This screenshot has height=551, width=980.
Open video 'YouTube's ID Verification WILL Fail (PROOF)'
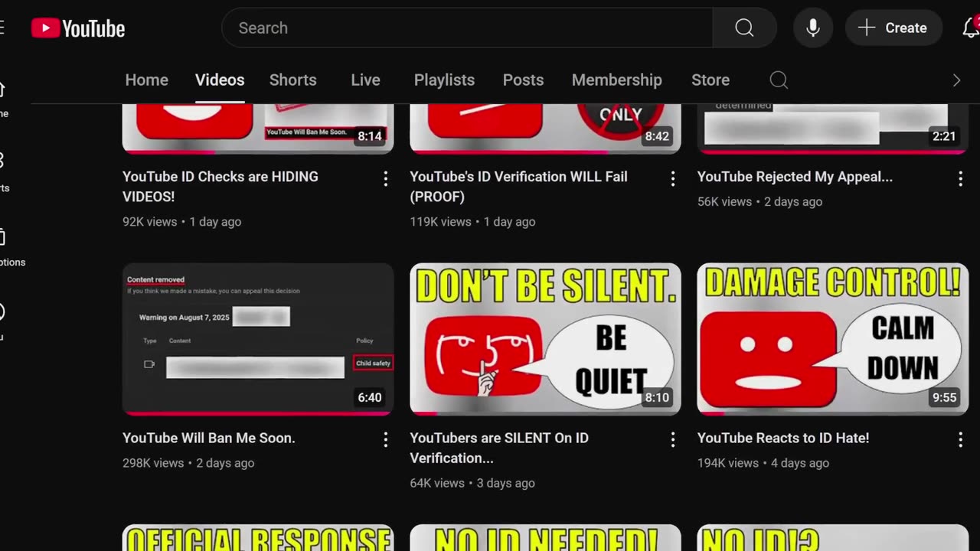tap(518, 186)
